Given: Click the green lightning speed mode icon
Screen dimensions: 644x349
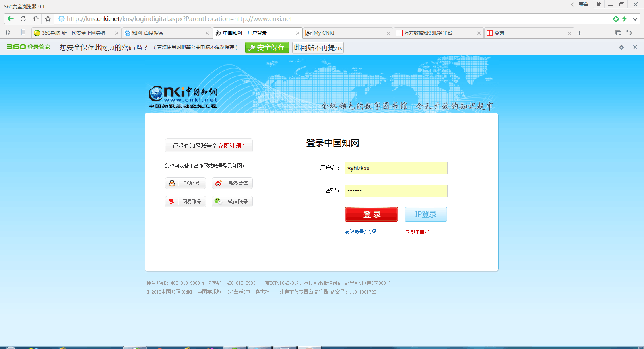Looking at the screenshot, I should pyautogui.click(x=624, y=19).
